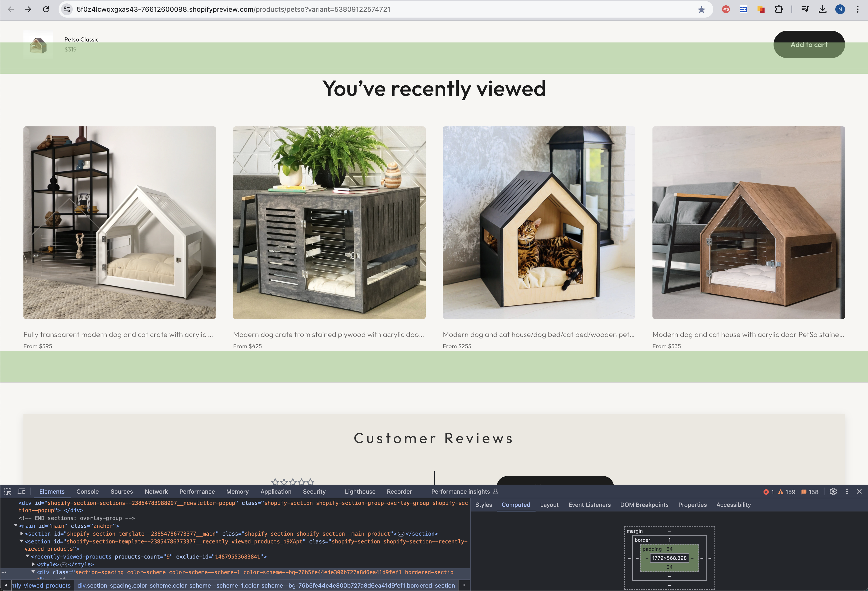Screen dimensions: 868x591
Task: Open the site information icon in address bar
Action: click(x=67, y=9)
